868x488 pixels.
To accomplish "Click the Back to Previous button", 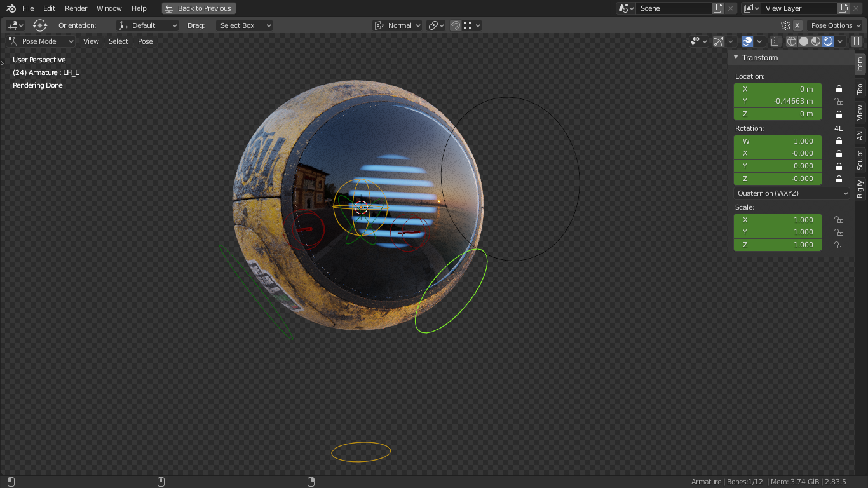I will (x=198, y=8).
